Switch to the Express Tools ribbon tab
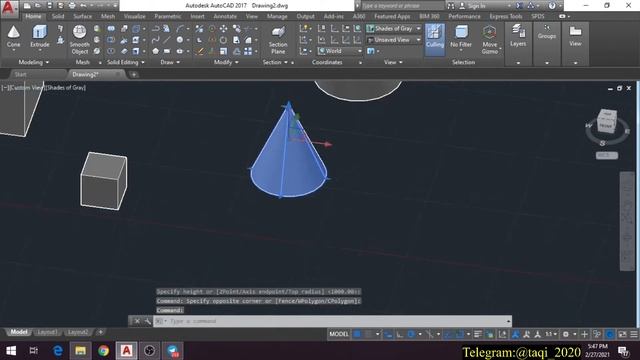The width and height of the screenshot is (640, 360). tap(506, 16)
